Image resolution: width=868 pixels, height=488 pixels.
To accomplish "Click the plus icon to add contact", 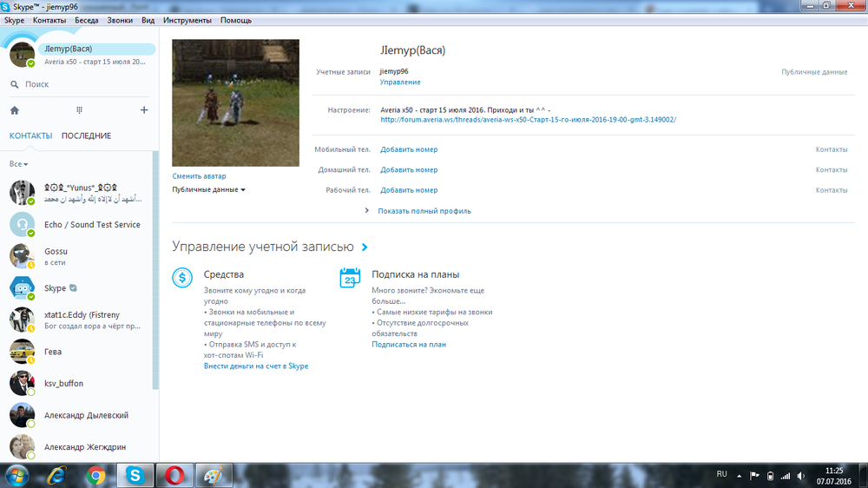I will (144, 110).
